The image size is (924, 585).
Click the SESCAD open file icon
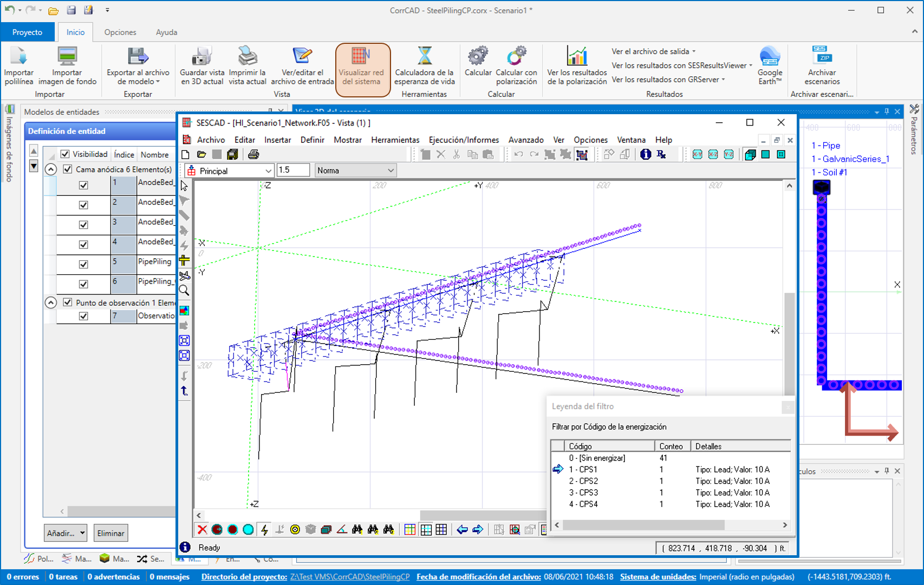coord(201,155)
